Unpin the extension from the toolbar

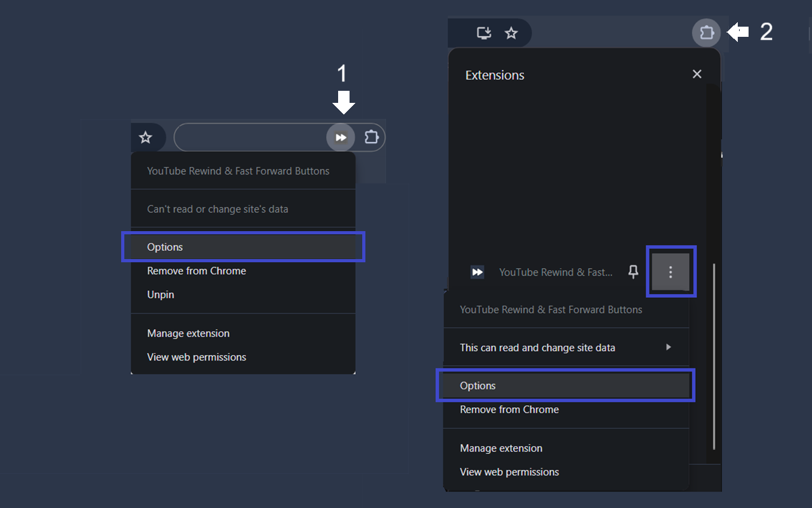160,295
